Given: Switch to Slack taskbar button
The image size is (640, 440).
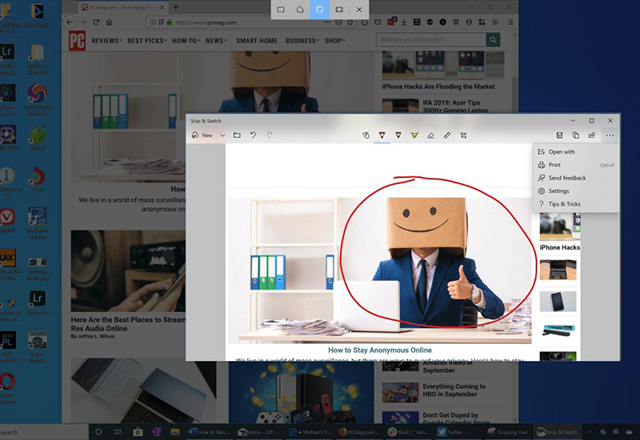Looking at the screenshot, I should pyautogui.click(x=408, y=432).
